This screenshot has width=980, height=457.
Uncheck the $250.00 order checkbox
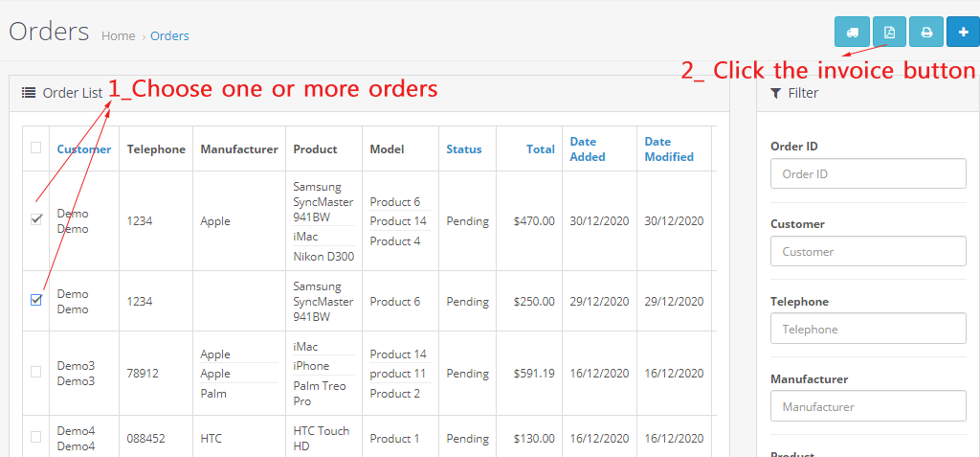click(36, 300)
